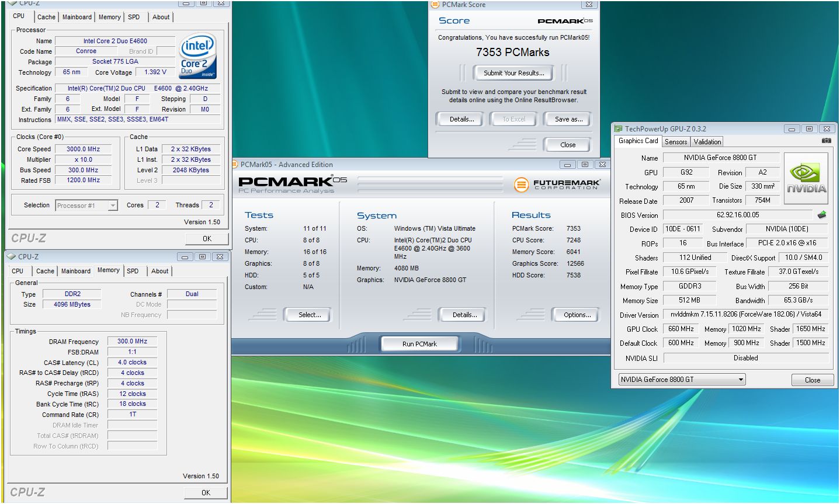Viewport: 840px width, 504px height.
Task: Click Options button under Results
Action: tap(577, 315)
